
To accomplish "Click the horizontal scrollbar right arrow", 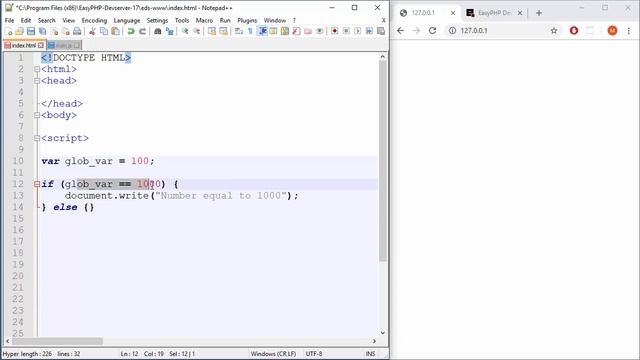I will tap(374, 341).
